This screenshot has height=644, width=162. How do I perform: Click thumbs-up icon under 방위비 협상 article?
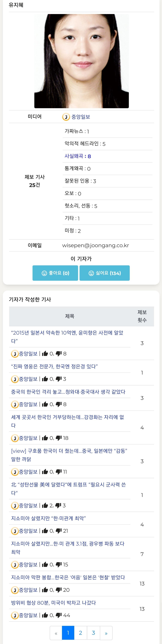click(x=45, y=615)
